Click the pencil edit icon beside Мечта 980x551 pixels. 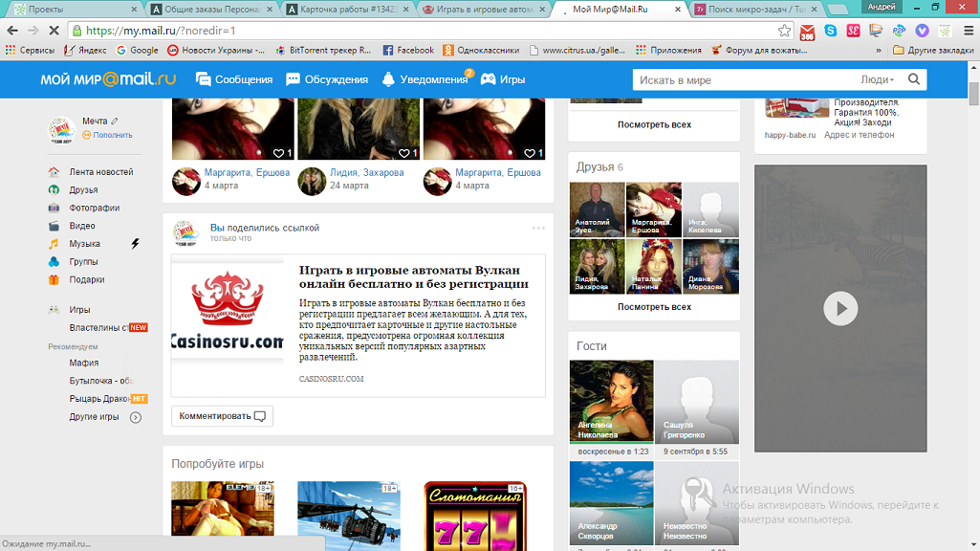click(115, 121)
